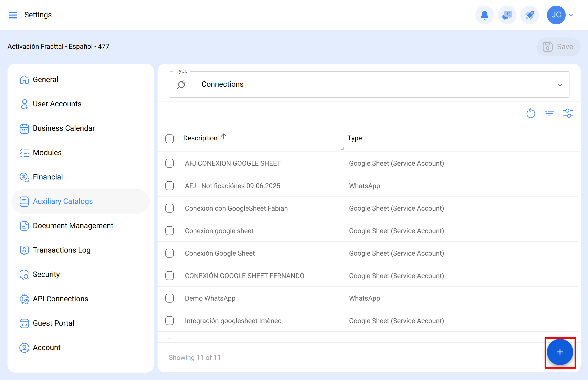Select AFJ CONEXION GOOGLE SHEET checkbox

pos(170,163)
